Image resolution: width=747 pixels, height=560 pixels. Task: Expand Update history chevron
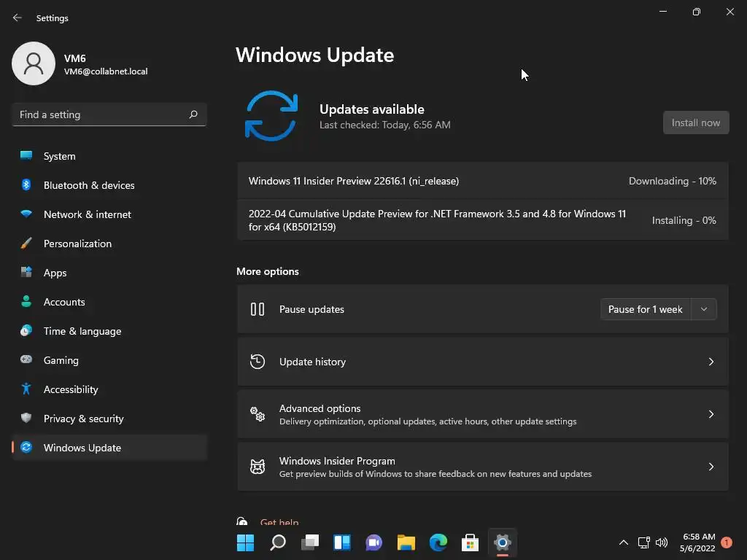711,362
